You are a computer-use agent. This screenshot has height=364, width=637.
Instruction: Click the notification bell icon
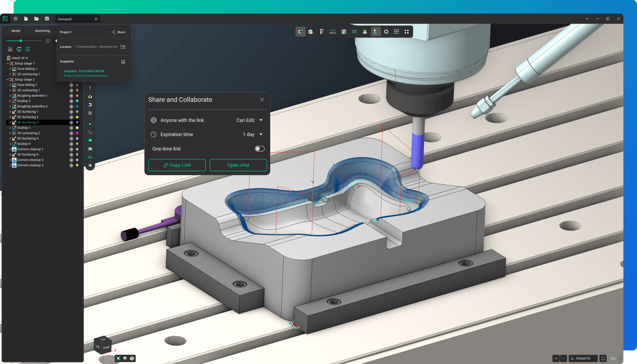pyautogui.click(x=603, y=358)
